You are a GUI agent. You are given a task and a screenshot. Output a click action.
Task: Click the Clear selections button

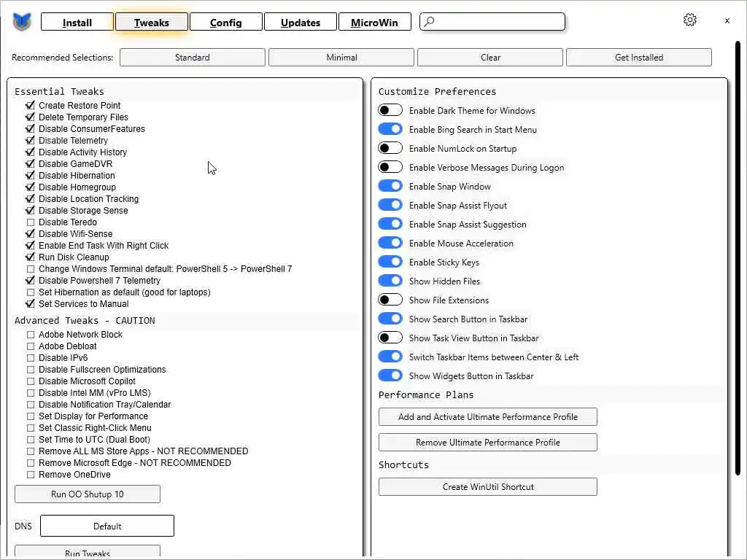(490, 57)
